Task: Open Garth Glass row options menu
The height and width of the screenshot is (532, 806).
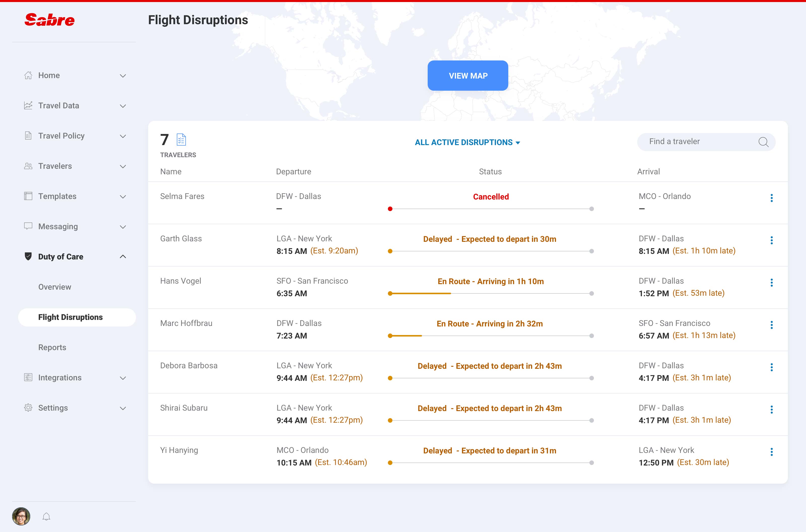Action: click(771, 240)
